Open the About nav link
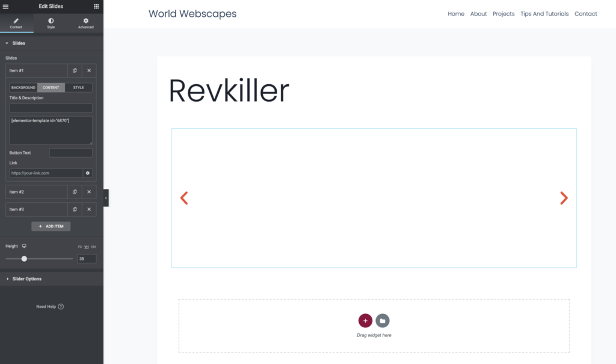 point(478,14)
